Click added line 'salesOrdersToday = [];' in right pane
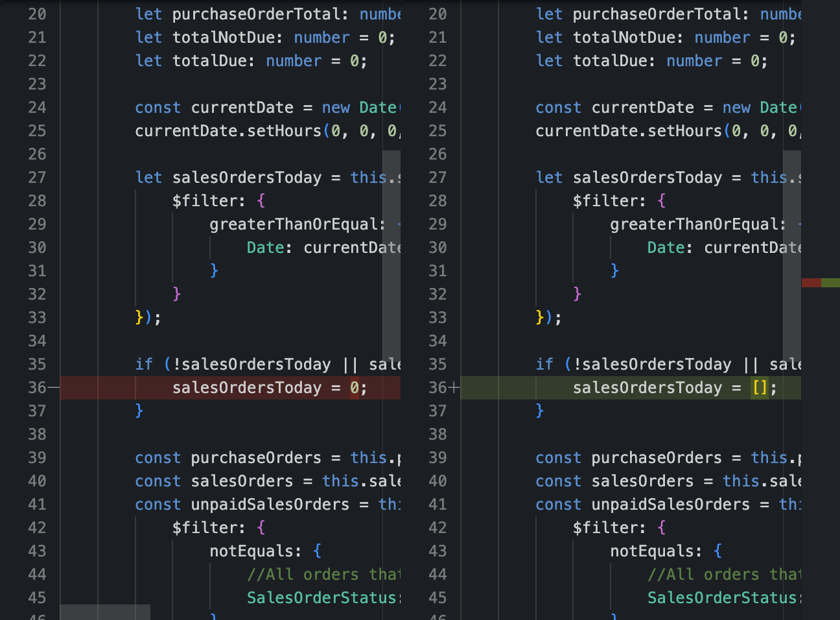 click(631, 388)
